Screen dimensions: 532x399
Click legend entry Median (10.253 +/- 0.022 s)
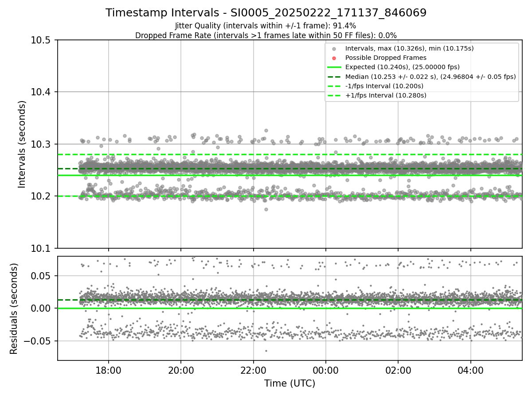click(430, 77)
